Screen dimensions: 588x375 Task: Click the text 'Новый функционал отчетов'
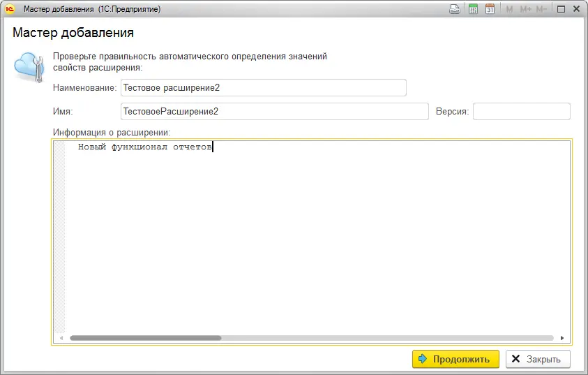pos(145,147)
